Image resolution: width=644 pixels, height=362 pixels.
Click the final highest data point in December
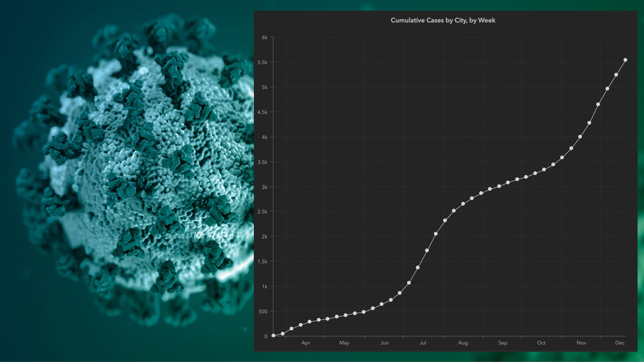625,60
